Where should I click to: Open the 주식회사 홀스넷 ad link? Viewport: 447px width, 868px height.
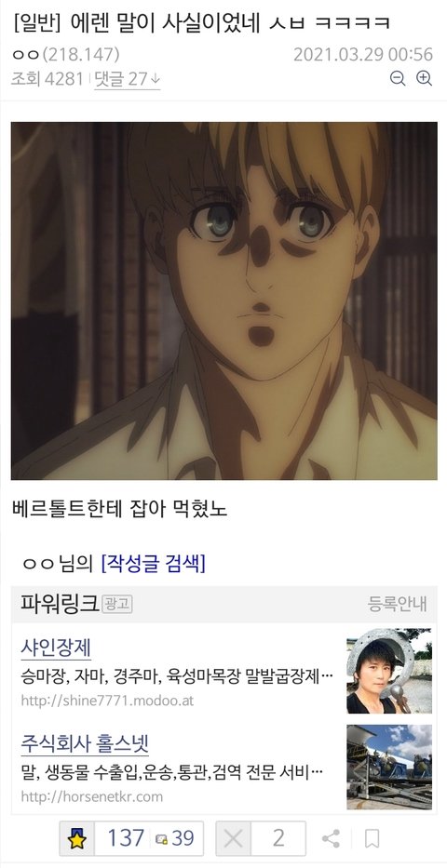pyautogui.click(x=85, y=743)
